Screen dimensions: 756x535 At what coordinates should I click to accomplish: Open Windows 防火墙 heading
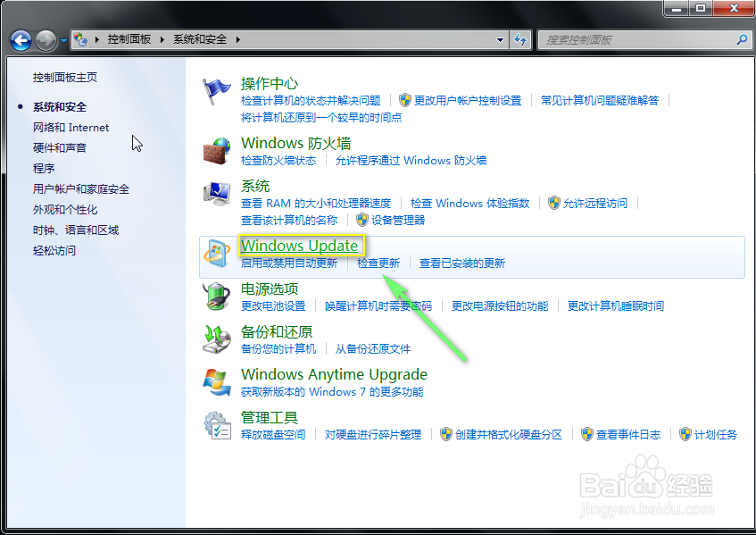pos(296,143)
